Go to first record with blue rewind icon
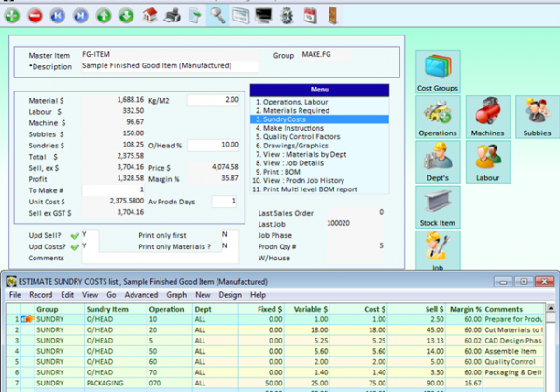This screenshot has width=560, height=392. (58, 16)
